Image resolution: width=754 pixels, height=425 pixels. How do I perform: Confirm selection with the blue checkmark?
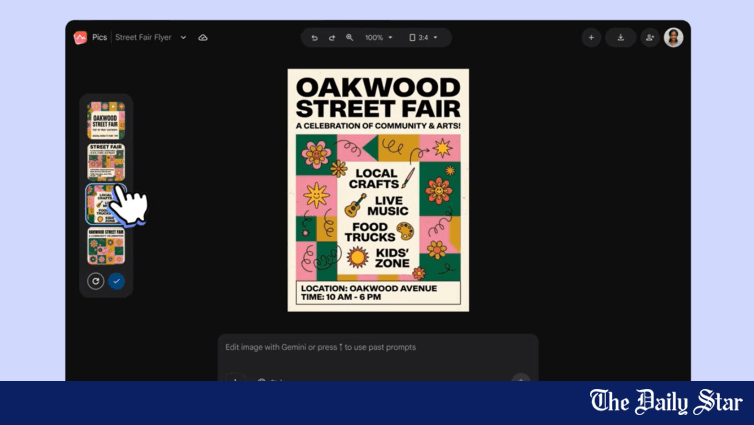point(116,281)
